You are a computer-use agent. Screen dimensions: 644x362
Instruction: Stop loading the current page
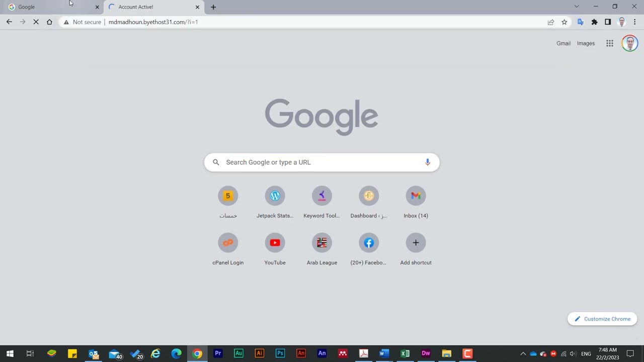point(36,22)
